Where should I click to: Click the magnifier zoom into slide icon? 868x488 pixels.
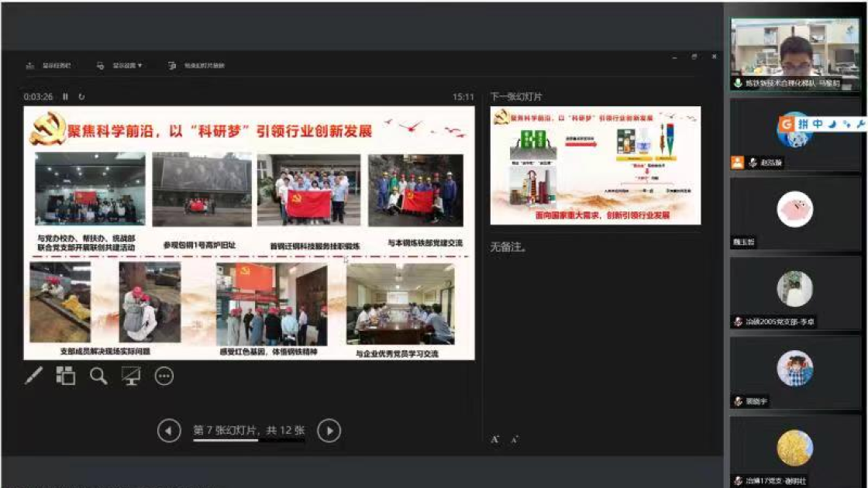(x=98, y=376)
